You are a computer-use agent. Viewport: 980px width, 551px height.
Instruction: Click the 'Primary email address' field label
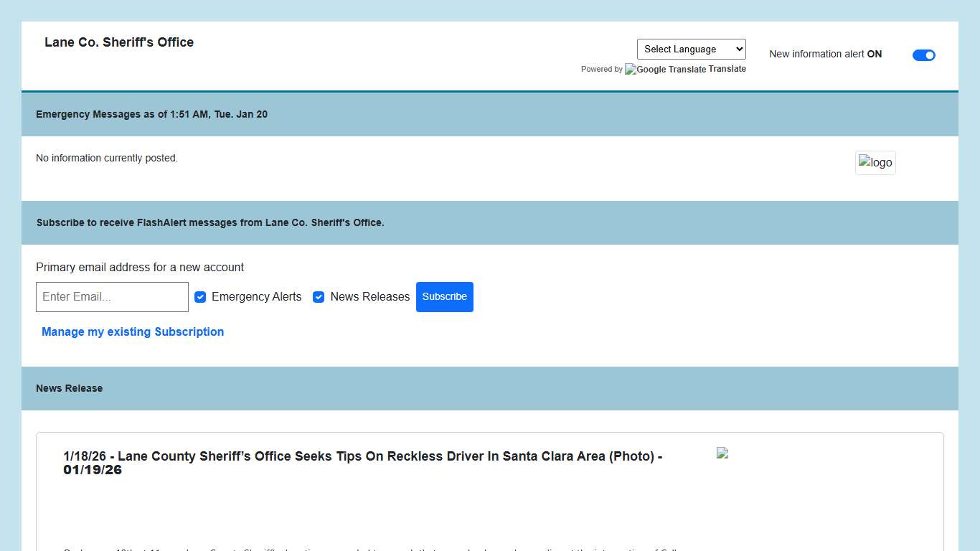coord(140,268)
